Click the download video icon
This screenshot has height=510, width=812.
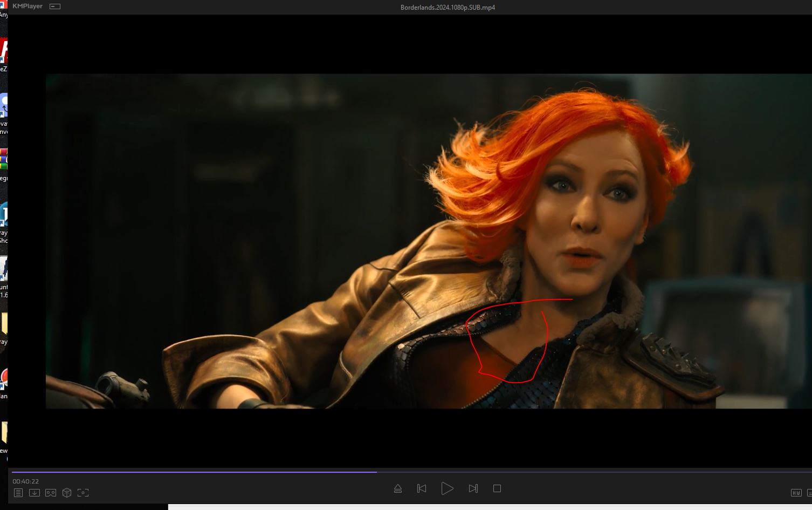coord(35,493)
